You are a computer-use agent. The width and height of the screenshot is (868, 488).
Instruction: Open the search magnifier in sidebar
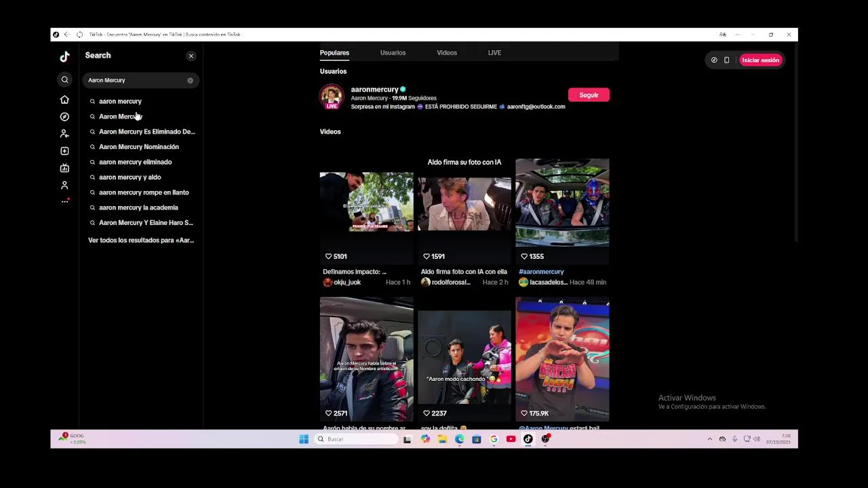64,80
